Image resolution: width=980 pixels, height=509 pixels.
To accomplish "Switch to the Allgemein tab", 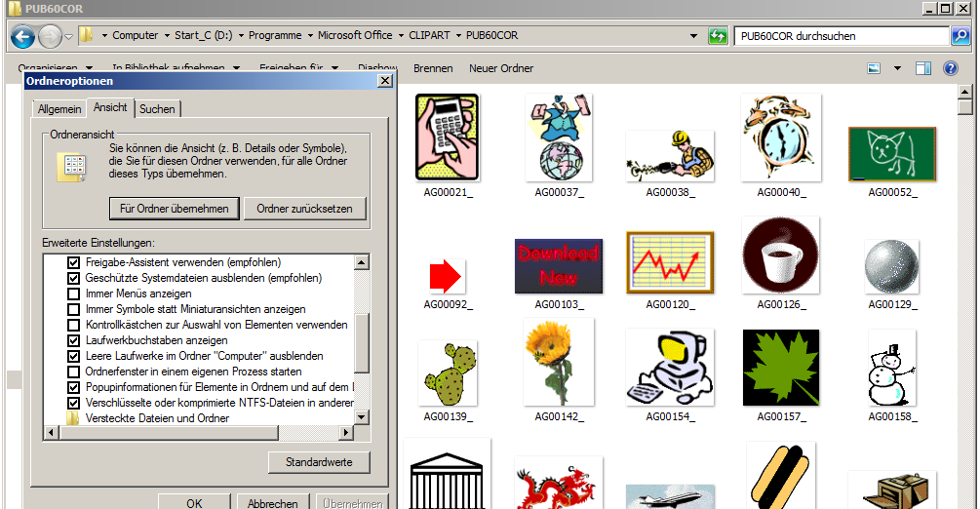I will point(59,109).
